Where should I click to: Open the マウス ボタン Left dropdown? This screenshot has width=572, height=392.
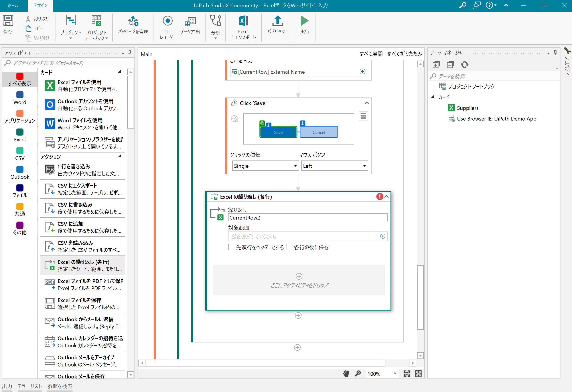(x=335, y=166)
